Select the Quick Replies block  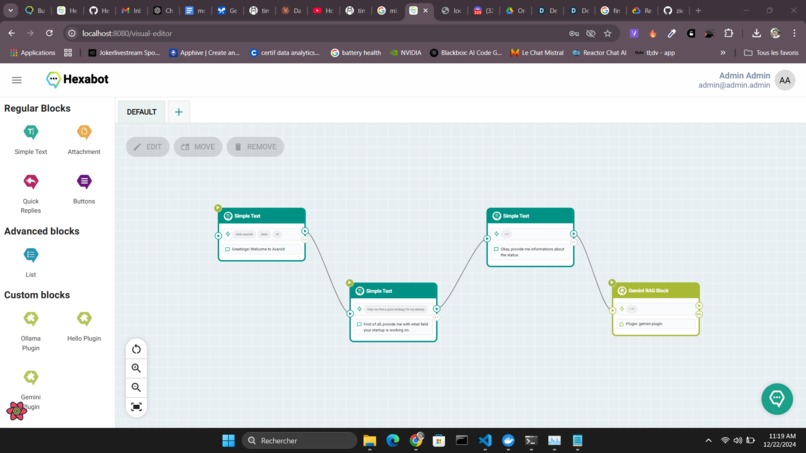31,194
